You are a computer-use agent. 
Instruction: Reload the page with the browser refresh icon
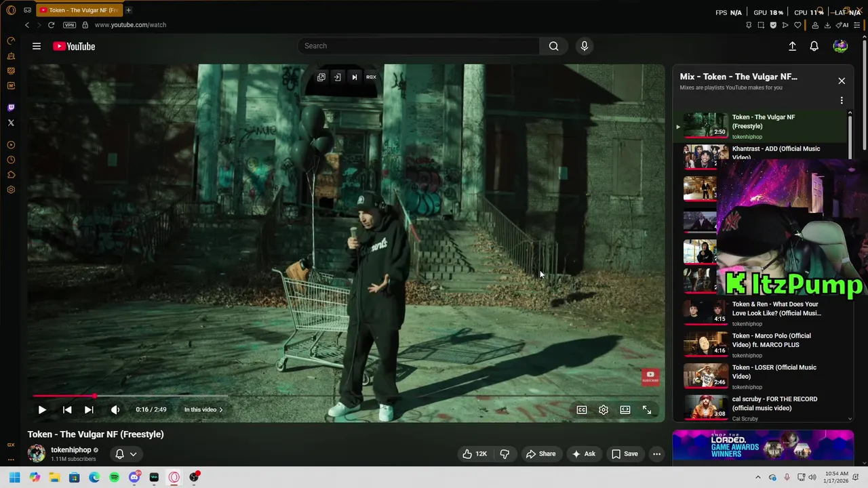[x=51, y=25]
